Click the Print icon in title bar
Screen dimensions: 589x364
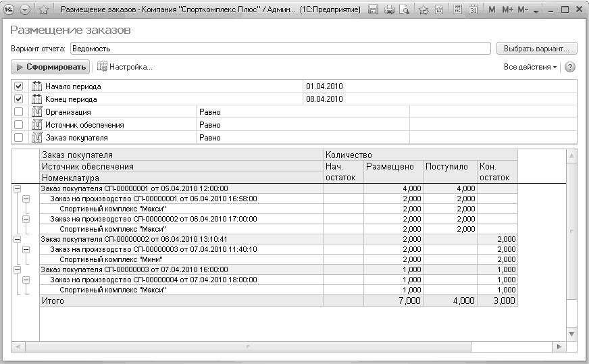[389, 9]
